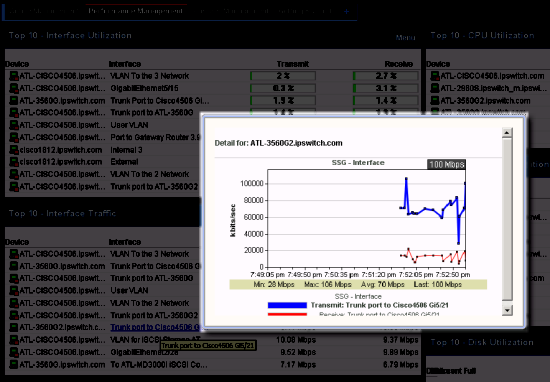
Task: Click device icon for ATL-3560G2 in CPU Utilization
Action: [435, 101]
